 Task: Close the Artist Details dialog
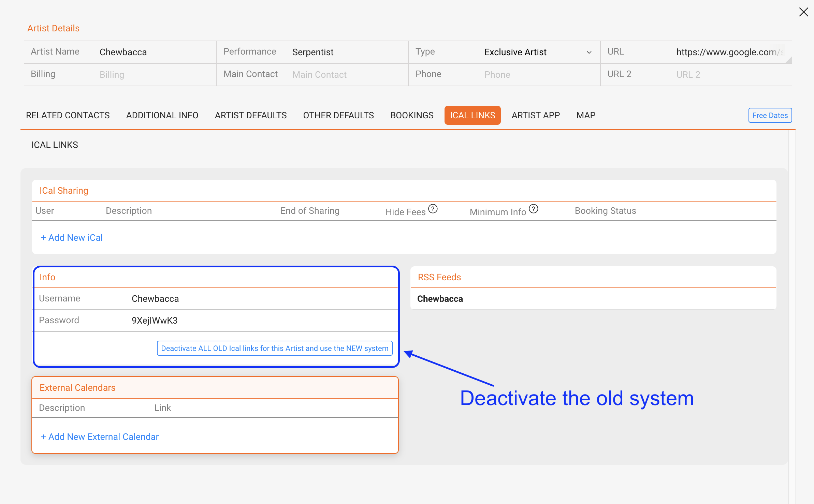pyautogui.click(x=803, y=12)
